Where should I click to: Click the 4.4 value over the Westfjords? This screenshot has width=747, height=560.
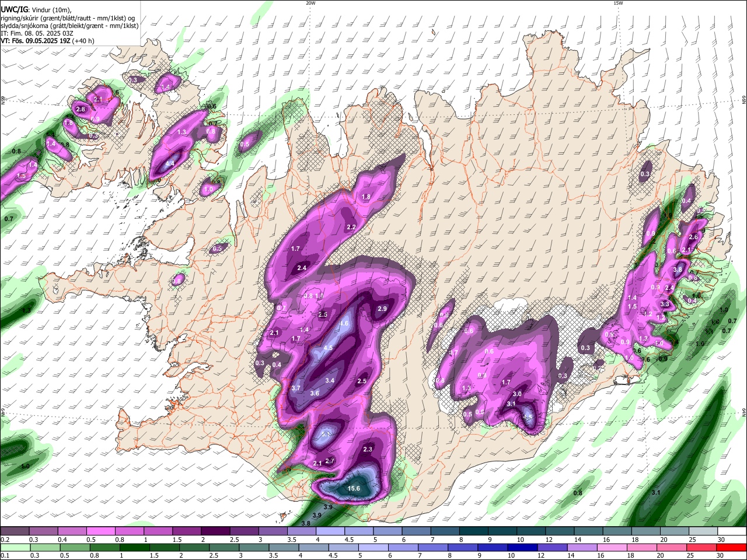coord(170,164)
